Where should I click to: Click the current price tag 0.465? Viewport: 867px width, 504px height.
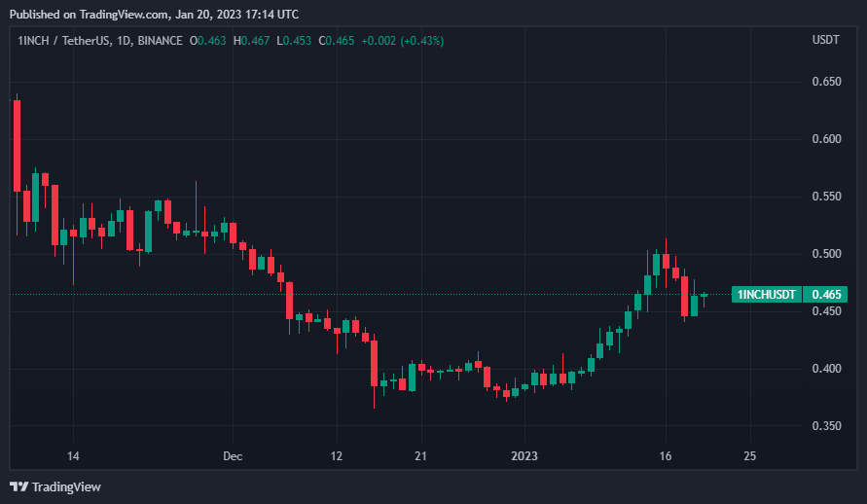(825, 295)
